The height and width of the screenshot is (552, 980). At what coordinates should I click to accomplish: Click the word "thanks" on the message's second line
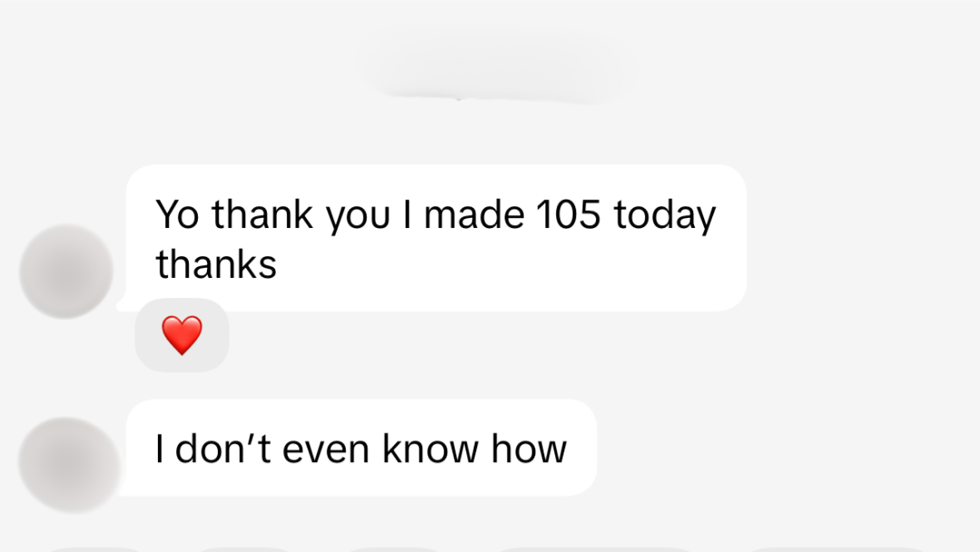pyautogui.click(x=216, y=264)
